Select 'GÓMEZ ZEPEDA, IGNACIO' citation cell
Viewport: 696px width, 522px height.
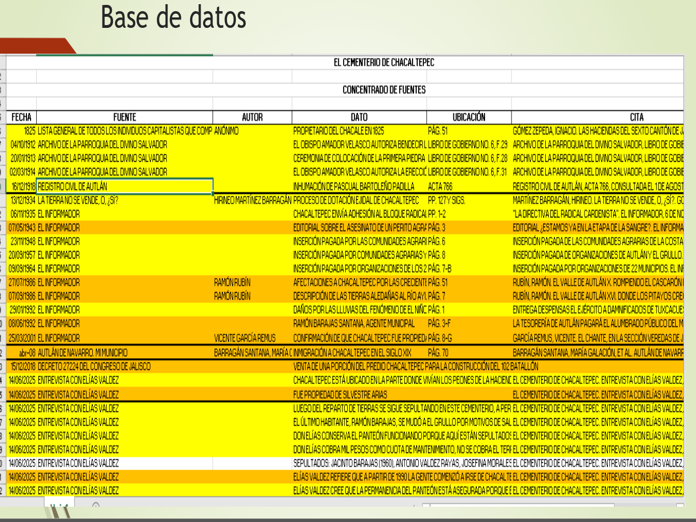click(x=597, y=131)
